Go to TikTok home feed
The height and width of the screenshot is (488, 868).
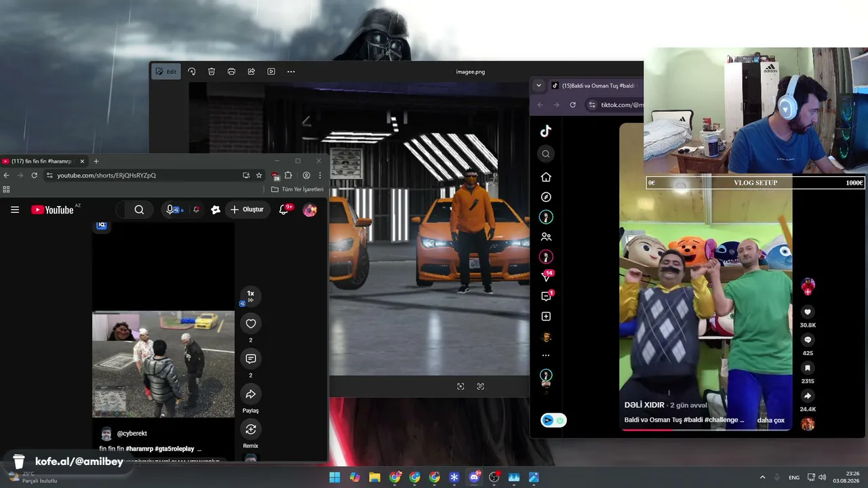[546, 177]
